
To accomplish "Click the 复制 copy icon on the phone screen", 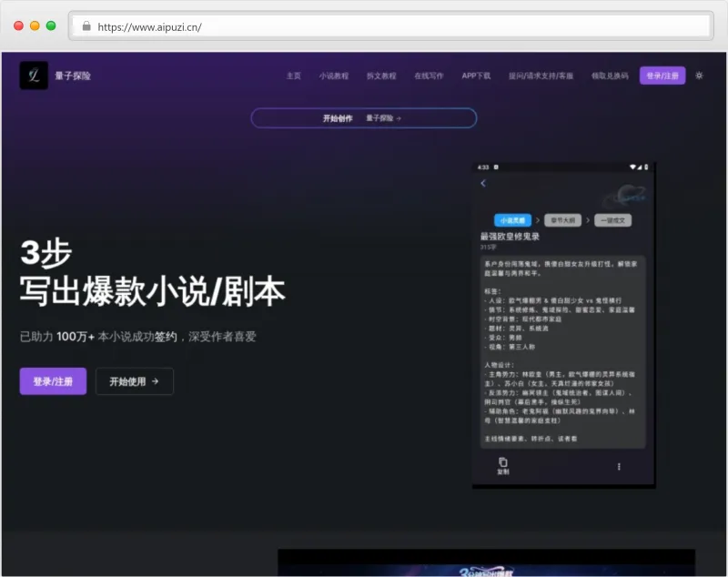I will coord(502,461).
